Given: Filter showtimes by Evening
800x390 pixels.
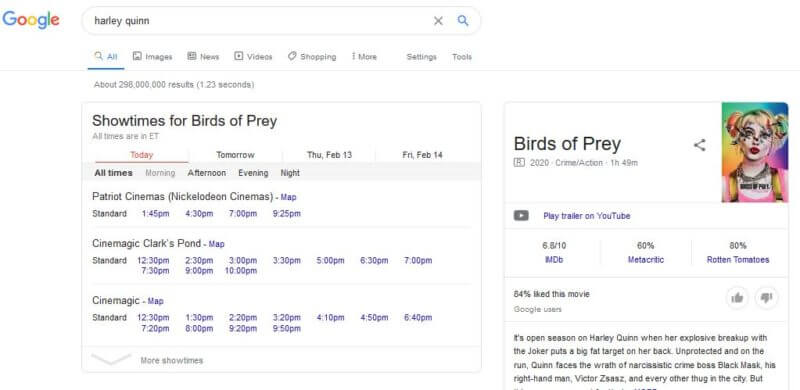Looking at the screenshot, I should pyautogui.click(x=253, y=173).
